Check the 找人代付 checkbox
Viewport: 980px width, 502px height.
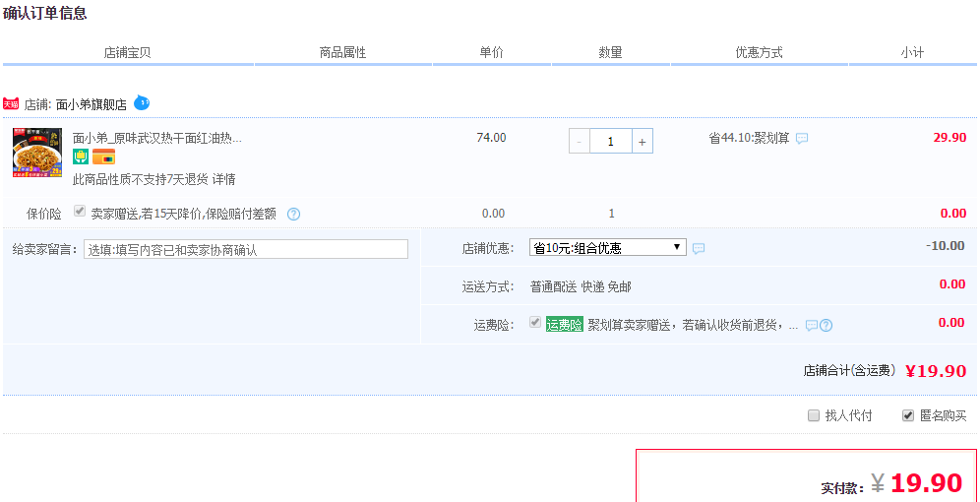(814, 415)
